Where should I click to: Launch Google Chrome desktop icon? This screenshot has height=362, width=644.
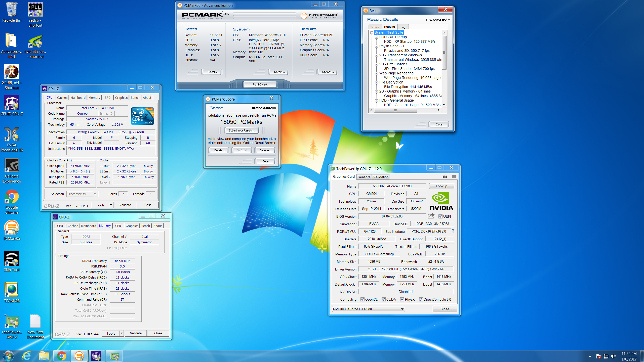click(x=12, y=202)
